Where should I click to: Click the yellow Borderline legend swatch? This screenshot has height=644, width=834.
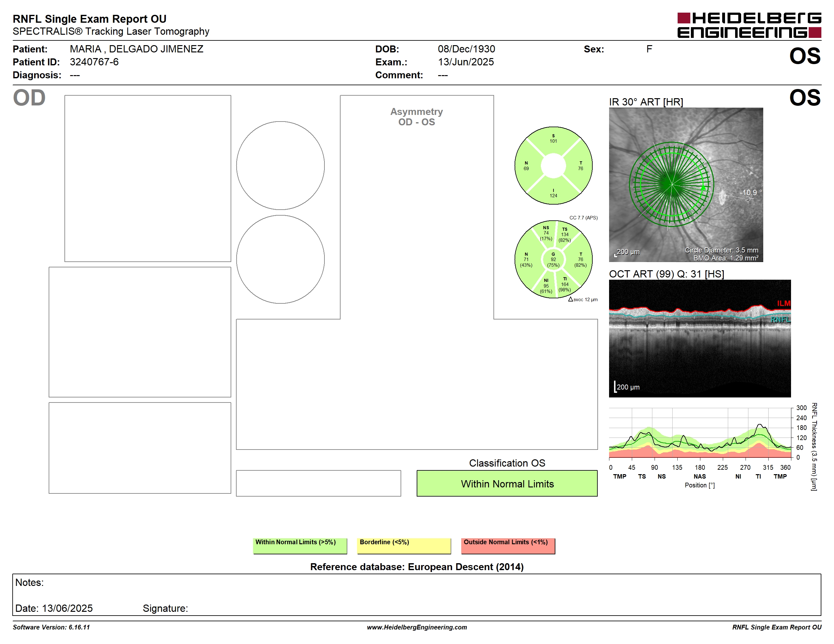[404, 546]
